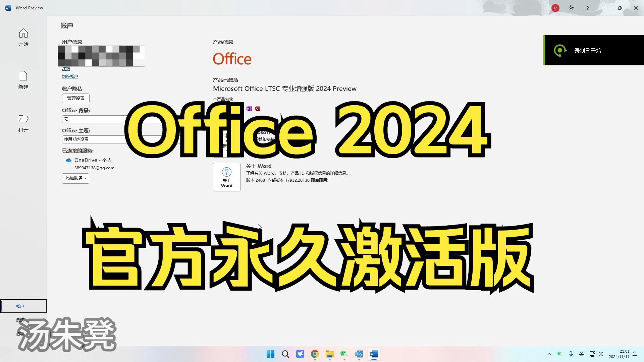Click 添加服务 dropdown button
The image size is (644, 362).
coord(75,178)
